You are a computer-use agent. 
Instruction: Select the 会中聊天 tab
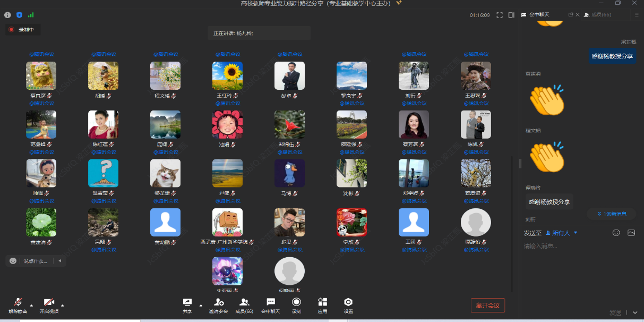tap(538, 15)
